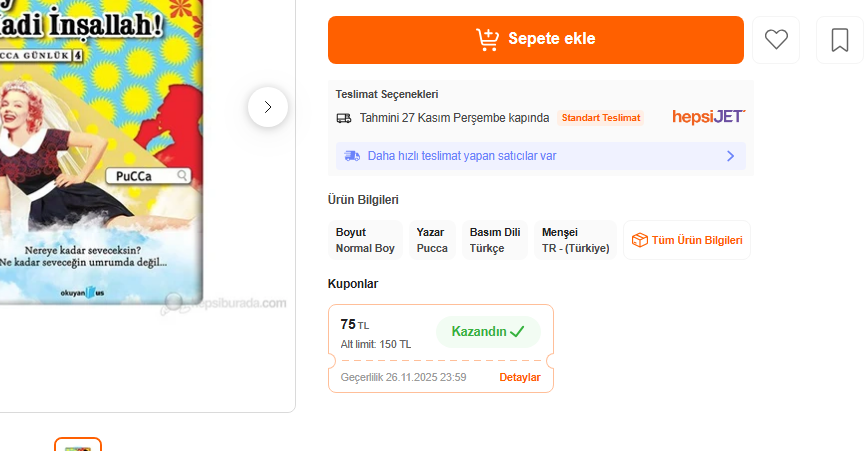Select the Basım Dili Türkçe chip

point(495,241)
